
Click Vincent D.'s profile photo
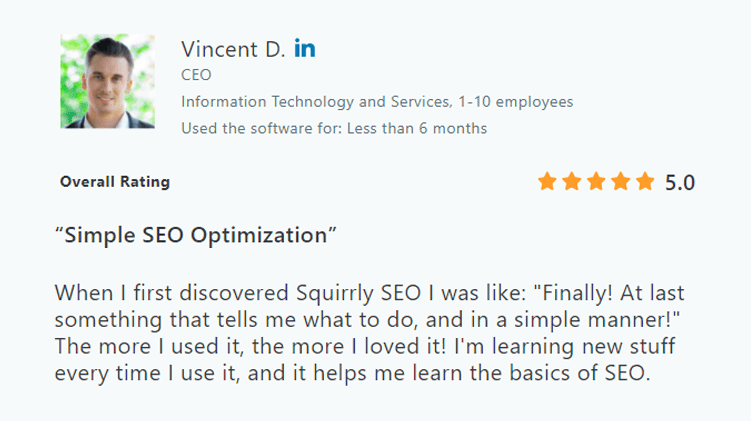[x=107, y=81]
